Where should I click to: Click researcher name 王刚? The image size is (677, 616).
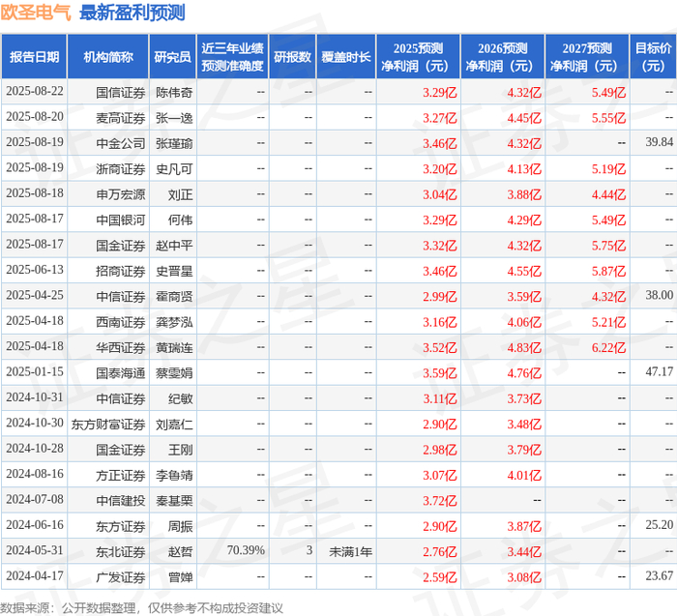(181, 450)
